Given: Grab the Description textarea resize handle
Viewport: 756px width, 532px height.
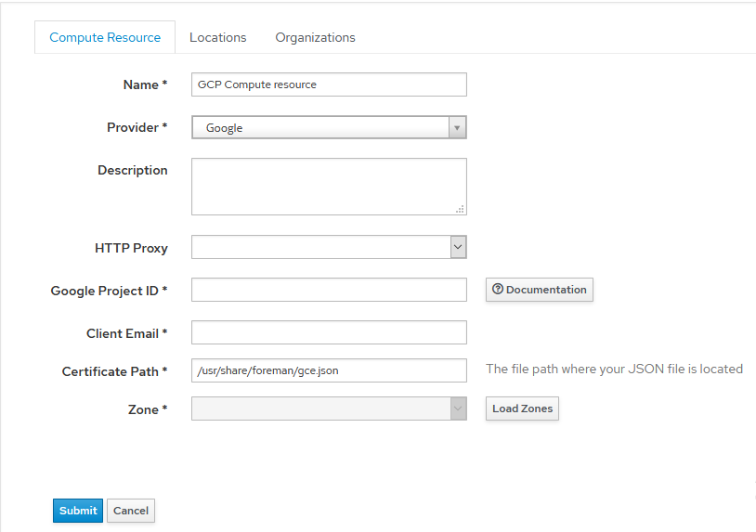Looking at the screenshot, I should coord(460,209).
